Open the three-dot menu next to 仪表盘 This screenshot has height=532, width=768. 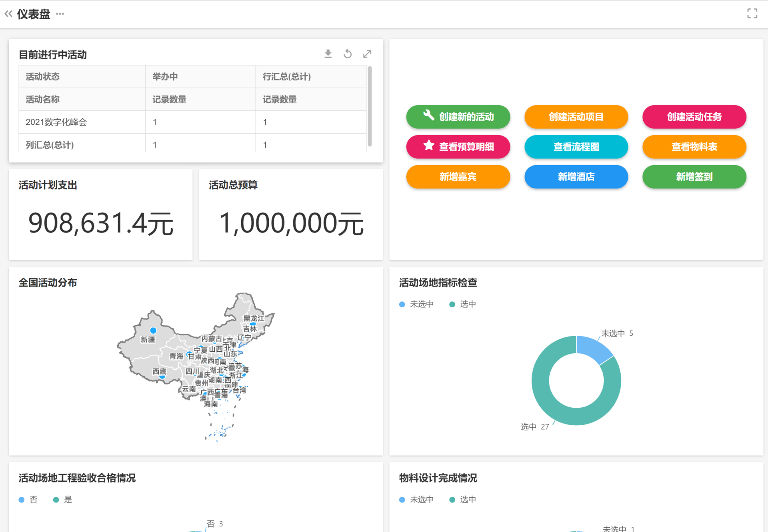60,14
